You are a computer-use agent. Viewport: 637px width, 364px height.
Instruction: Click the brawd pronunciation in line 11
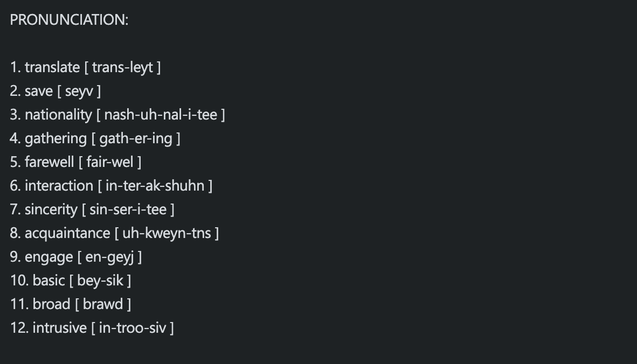pyautogui.click(x=103, y=304)
